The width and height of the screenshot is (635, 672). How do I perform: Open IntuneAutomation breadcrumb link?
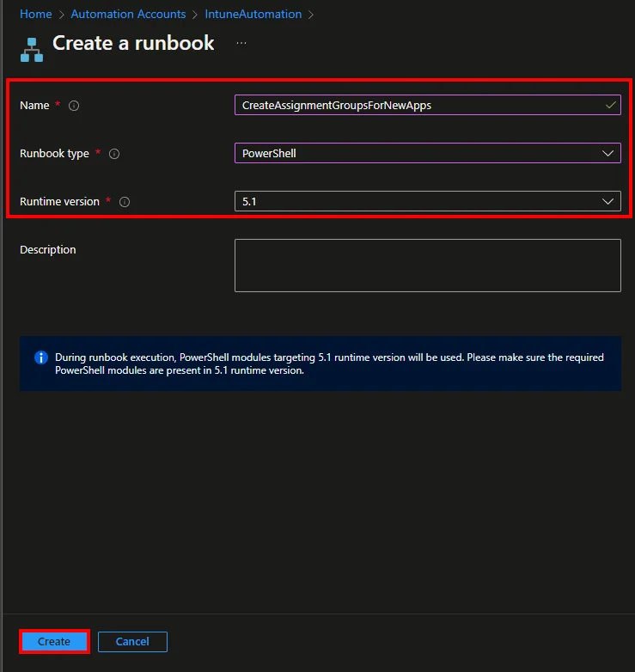[253, 14]
